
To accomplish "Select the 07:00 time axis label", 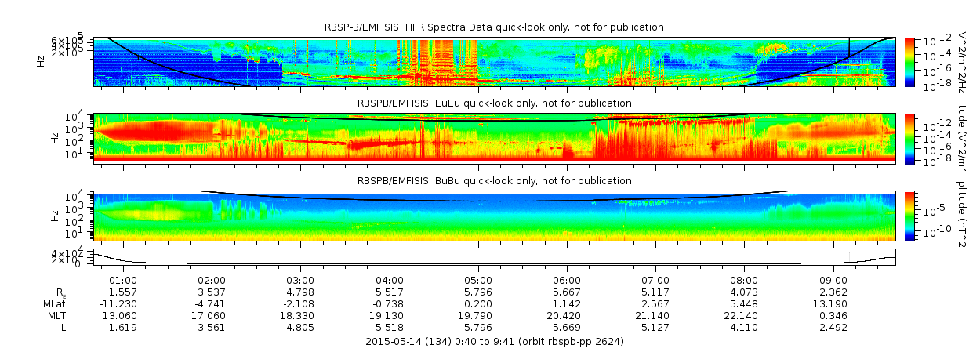I will (x=655, y=280).
